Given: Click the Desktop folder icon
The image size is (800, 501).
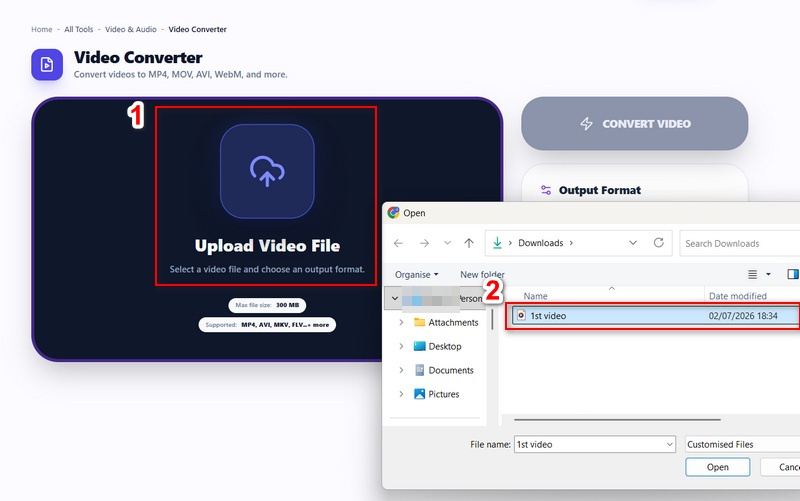Looking at the screenshot, I should pyautogui.click(x=419, y=346).
